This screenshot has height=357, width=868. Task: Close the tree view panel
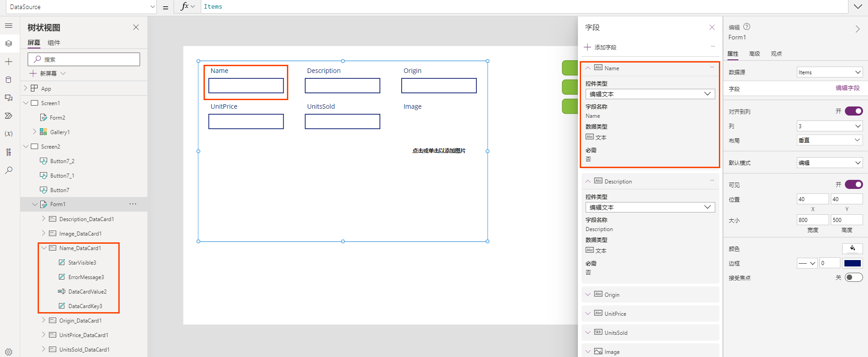[x=136, y=27]
